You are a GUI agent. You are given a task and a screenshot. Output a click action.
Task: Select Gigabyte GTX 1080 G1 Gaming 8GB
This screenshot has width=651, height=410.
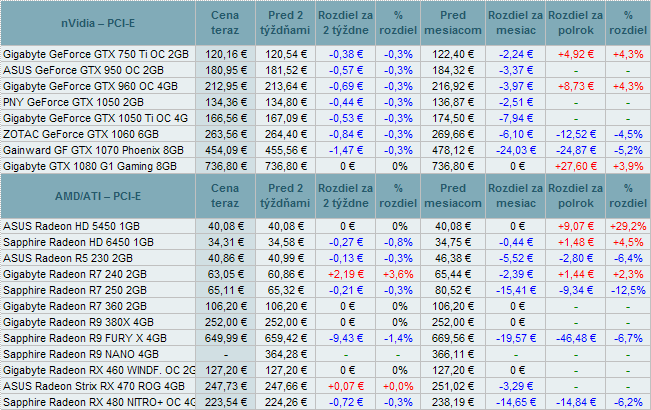[90, 166]
